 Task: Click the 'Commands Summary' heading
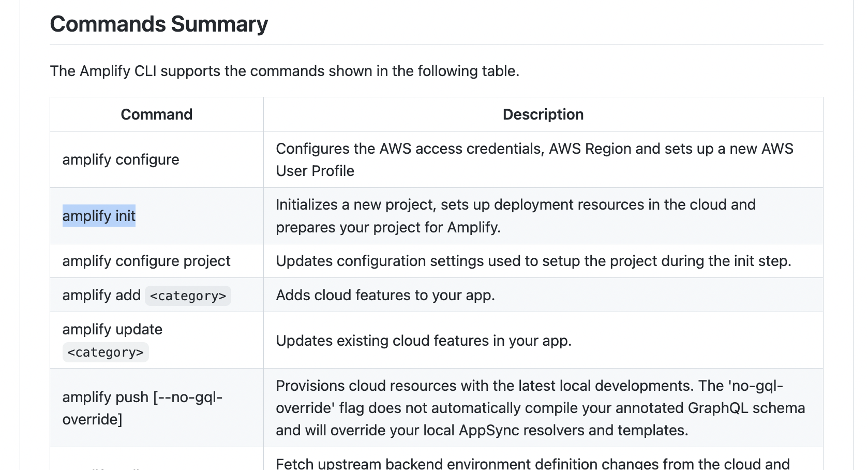(159, 24)
